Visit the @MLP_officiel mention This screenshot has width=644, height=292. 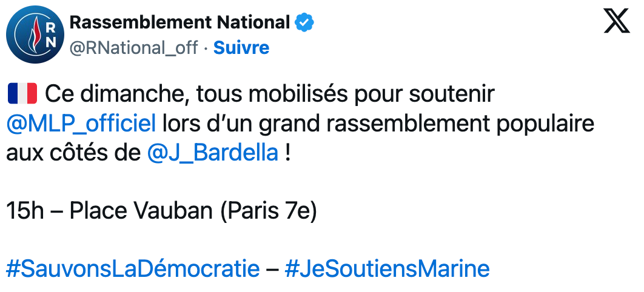click(x=81, y=124)
